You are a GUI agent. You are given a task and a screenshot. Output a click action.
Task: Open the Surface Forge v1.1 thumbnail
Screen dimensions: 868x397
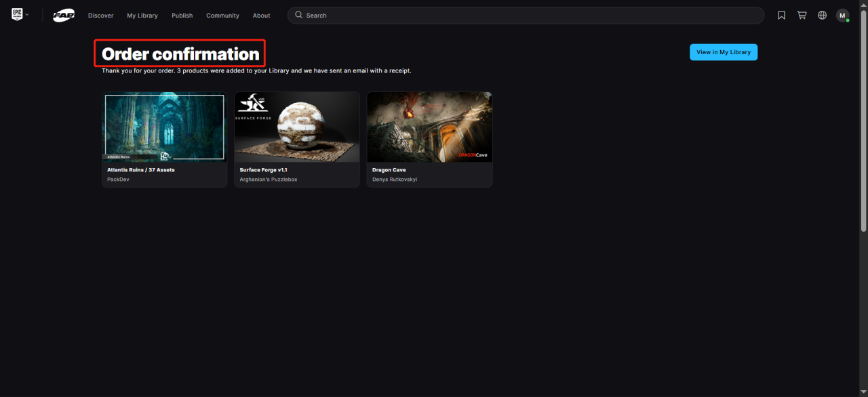pos(297,127)
